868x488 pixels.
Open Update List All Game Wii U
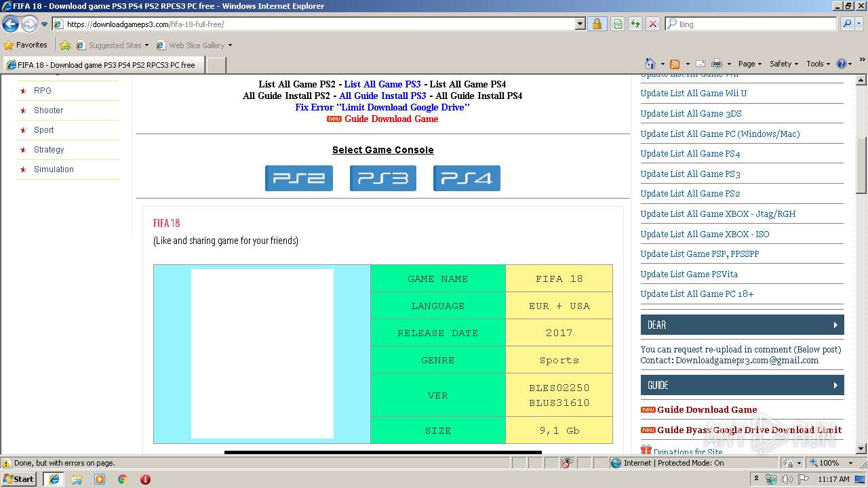[x=694, y=94]
